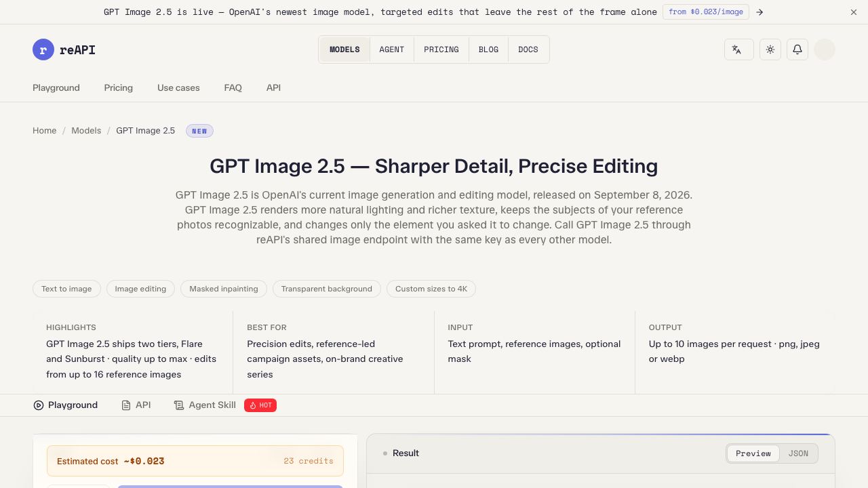Select the Preview result view

(x=753, y=453)
